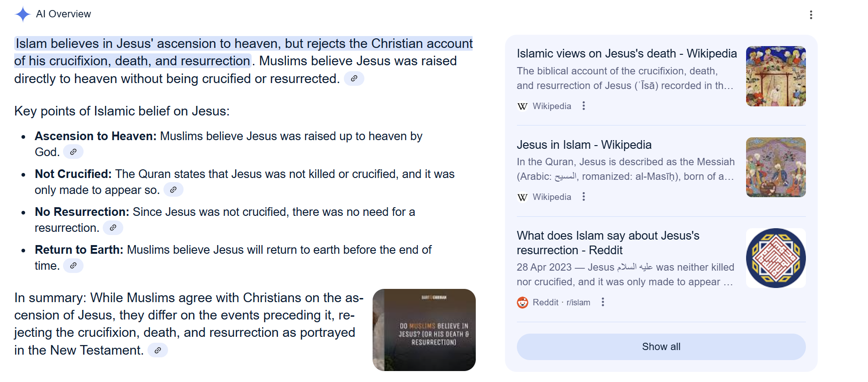Click link icon after Return to Earth point
Viewport: 868px width, 382px height.
click(x=73, y=265)
